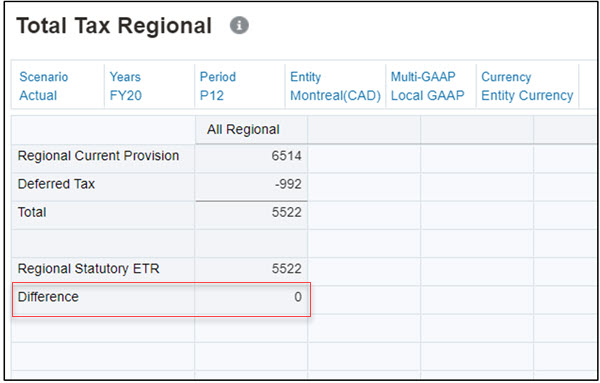Select the cell with value 6514

[251, 158]
